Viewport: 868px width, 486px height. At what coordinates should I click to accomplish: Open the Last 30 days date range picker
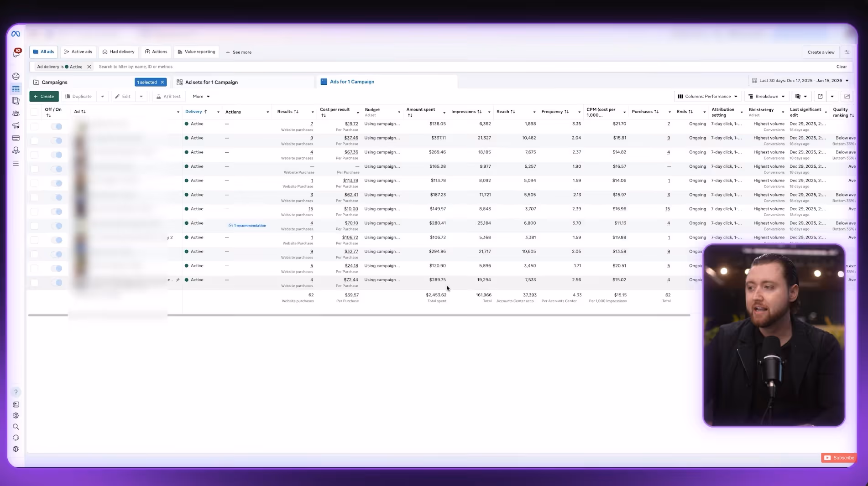pos(801,81)
